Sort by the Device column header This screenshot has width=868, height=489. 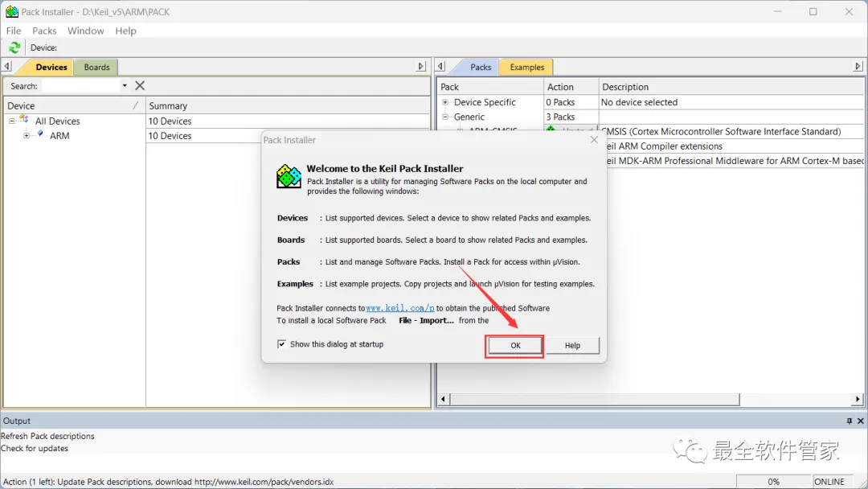[74, 105]
